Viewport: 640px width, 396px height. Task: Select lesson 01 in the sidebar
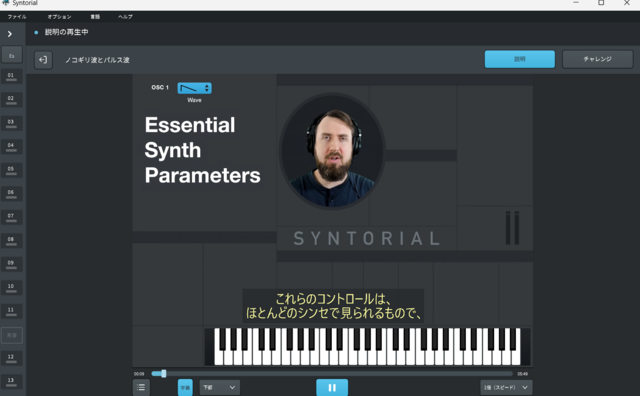(11, 76)
